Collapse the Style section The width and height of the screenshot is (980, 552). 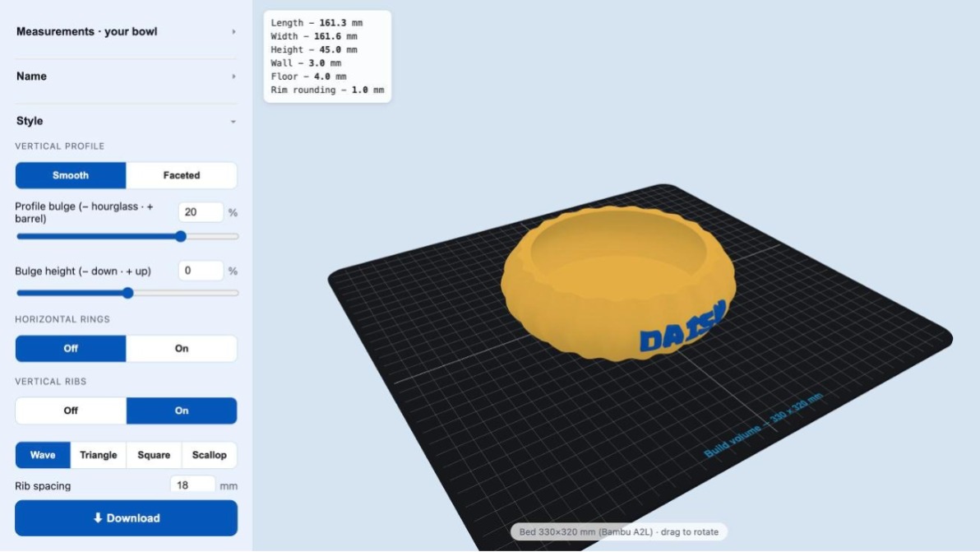[126, 121]
